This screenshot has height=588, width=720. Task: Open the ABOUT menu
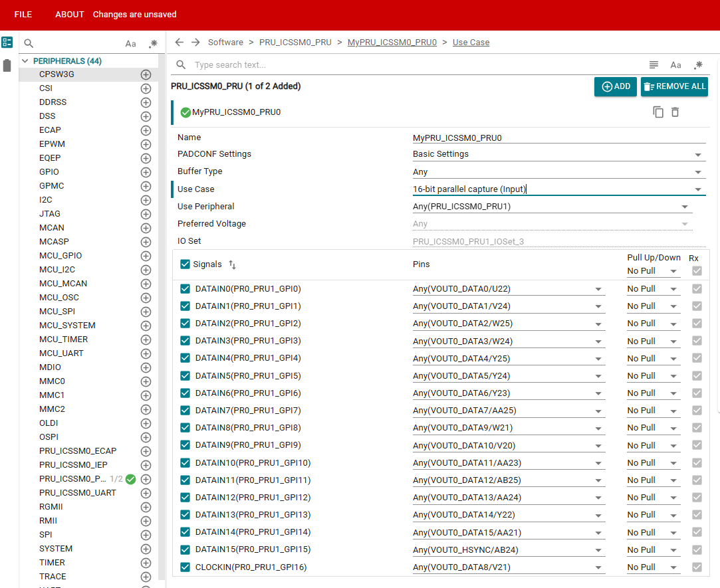69,14
